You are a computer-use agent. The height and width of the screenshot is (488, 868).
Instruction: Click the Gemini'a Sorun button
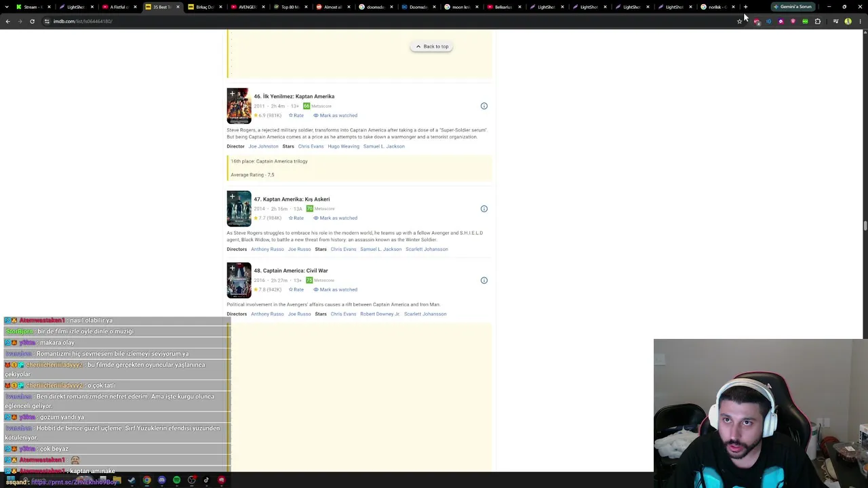tap(793, 7)
